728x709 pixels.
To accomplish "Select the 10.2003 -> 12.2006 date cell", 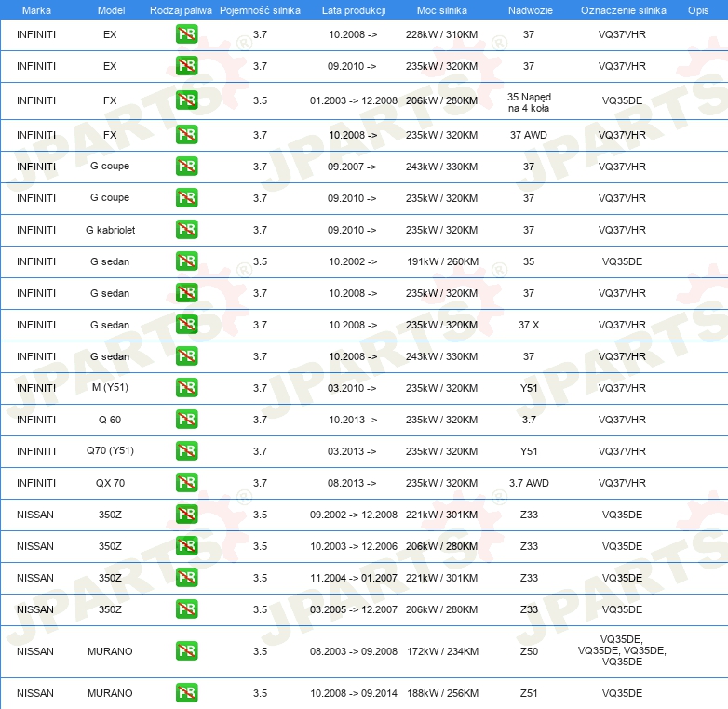I will point(354,546).
